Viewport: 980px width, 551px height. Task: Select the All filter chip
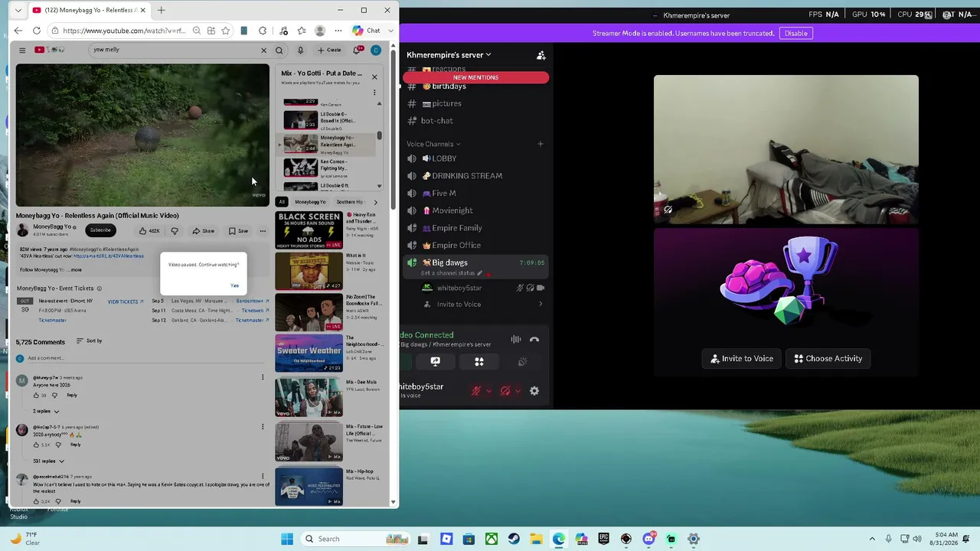click(282, 202)
